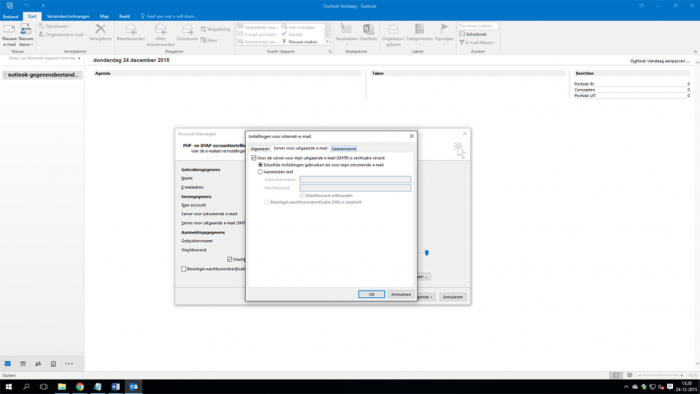
Task: Click Annuleren next to the OK button
Action: click(x=400, y=294)
